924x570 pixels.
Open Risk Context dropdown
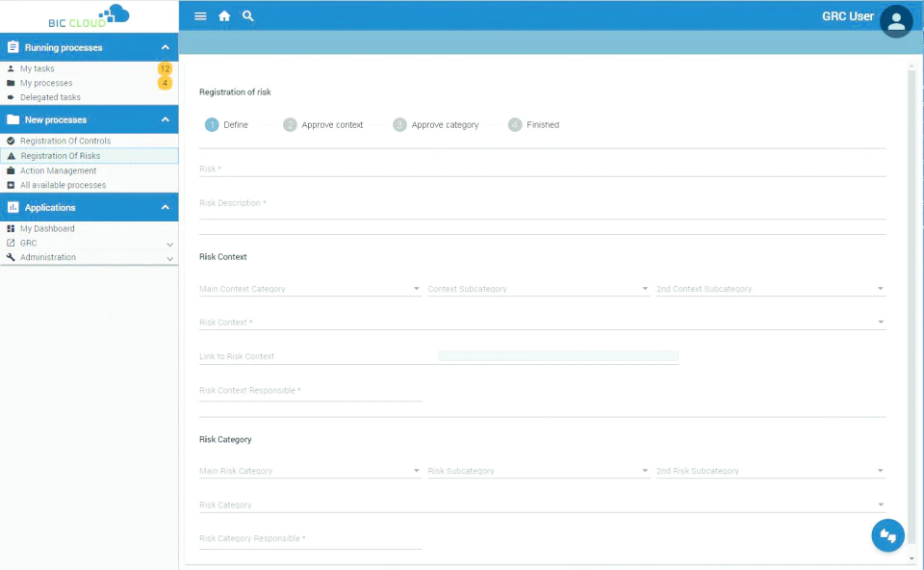[x=542, y=323]
